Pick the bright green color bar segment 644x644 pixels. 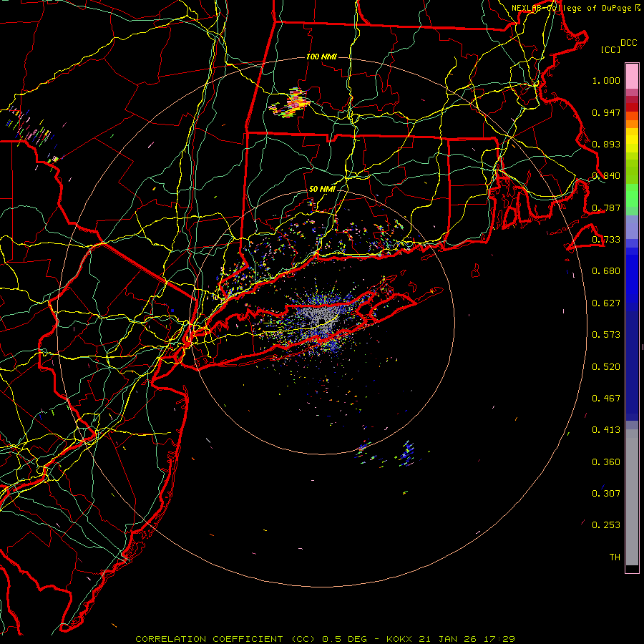click(x=632, y=195)
